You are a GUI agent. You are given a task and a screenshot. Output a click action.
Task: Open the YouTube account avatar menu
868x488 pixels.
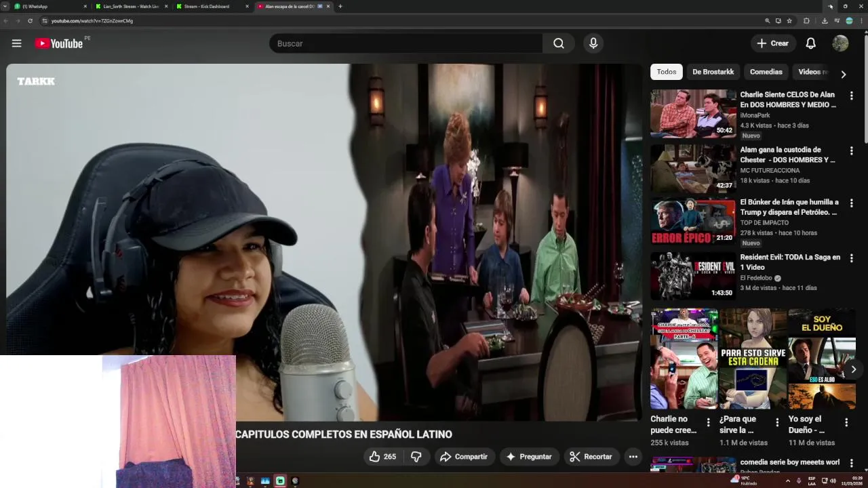840,43
